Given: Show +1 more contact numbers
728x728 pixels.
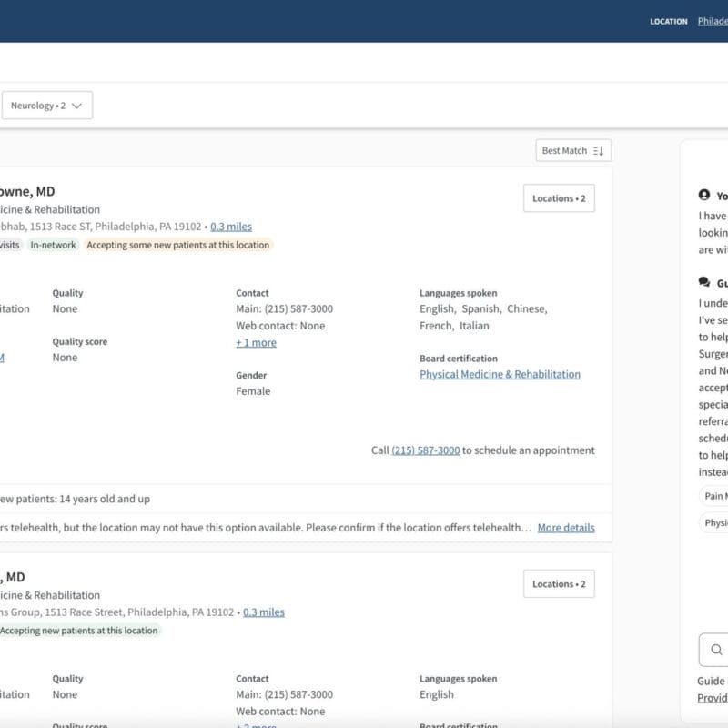Looking at the screenshot, I should (256, 342).
